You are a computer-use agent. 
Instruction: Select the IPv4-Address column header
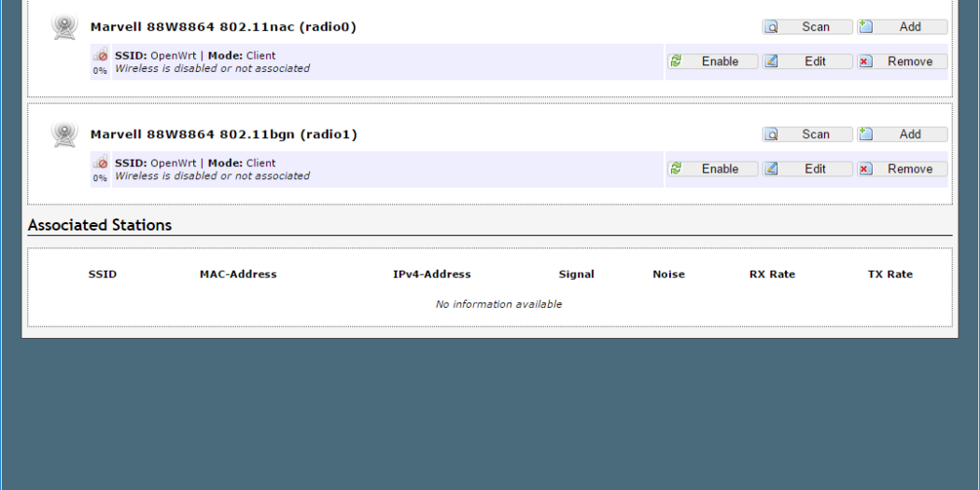point(431,274)
